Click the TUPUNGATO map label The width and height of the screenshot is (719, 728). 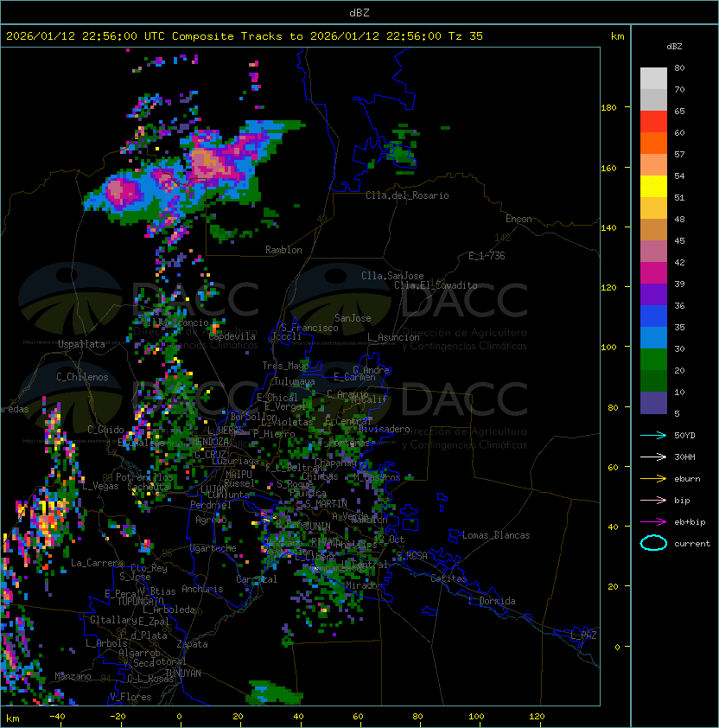[140, 601]
